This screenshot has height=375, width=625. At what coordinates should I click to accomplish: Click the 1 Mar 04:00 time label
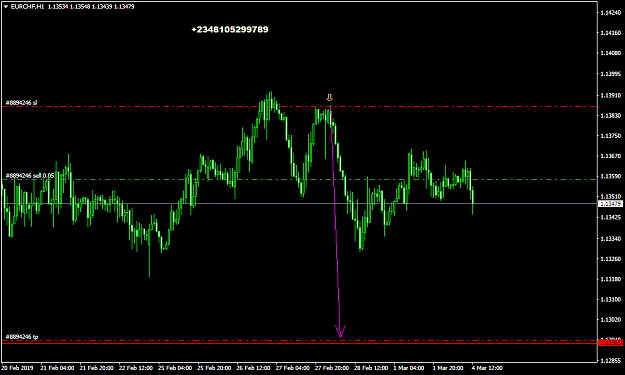tap(409, 368)
